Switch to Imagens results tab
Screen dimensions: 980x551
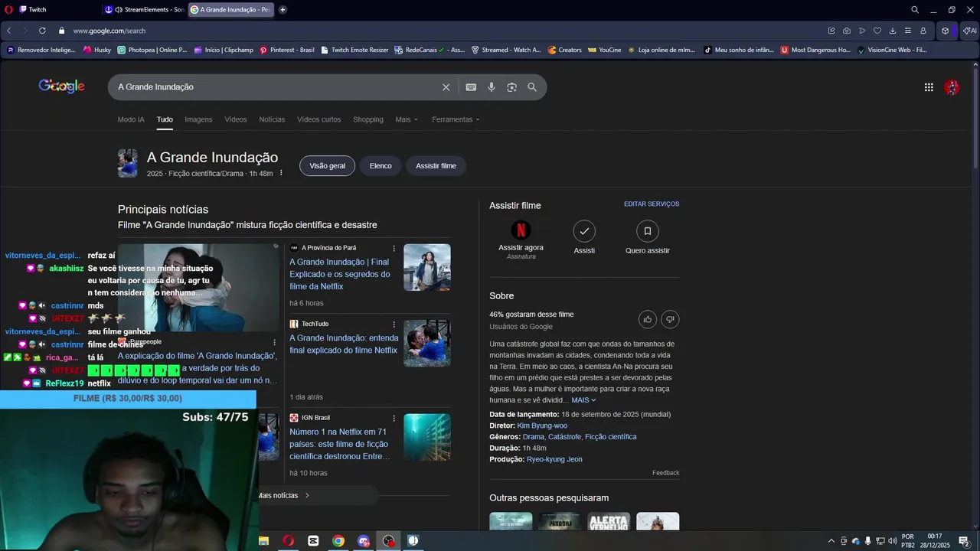[198, 119]
